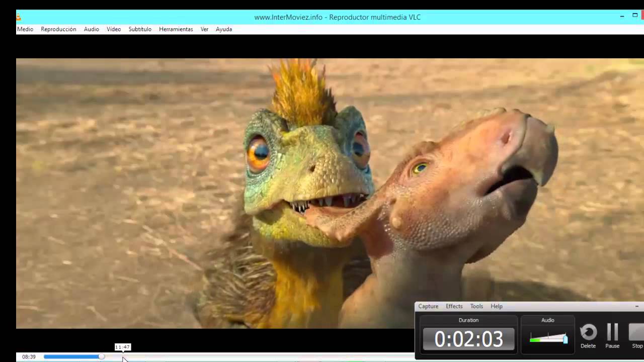
Task: Open the Reproducción menu
Action: [x=58, y=29]
